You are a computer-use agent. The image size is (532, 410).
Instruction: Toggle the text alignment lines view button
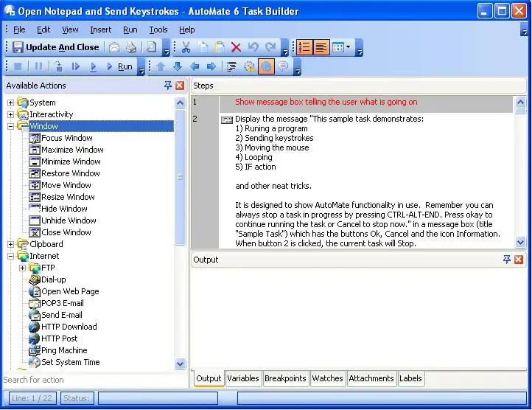pos(321,47)
